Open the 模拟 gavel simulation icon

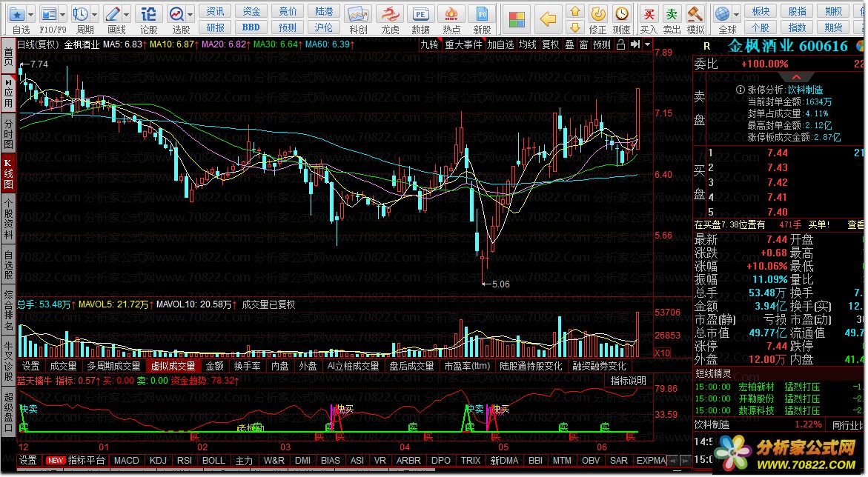pyautogui.click(x=695, y=14)
